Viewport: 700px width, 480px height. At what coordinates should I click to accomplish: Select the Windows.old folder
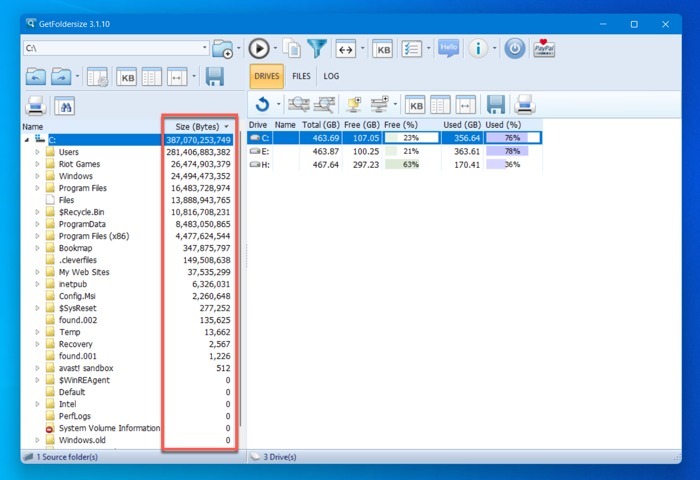[x=82, y=440]
